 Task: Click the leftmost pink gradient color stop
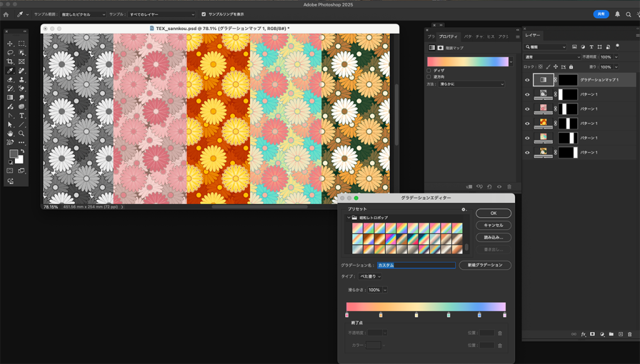coord(347,315)
